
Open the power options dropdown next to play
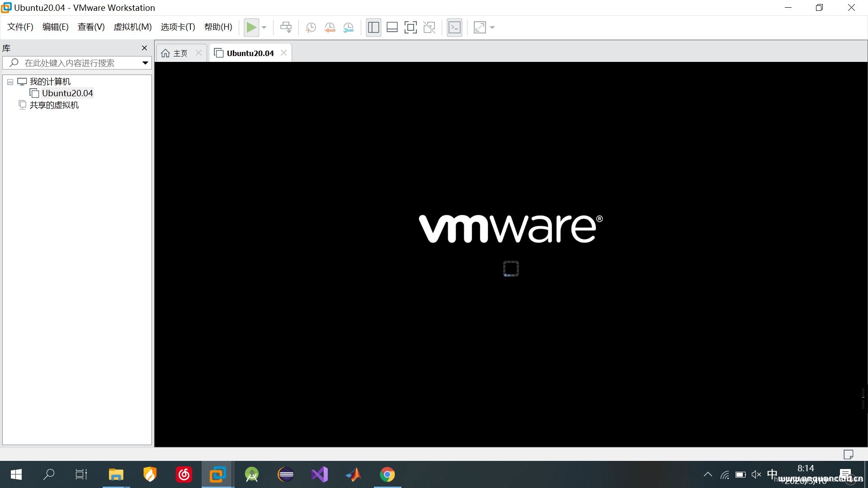(264, 28)
